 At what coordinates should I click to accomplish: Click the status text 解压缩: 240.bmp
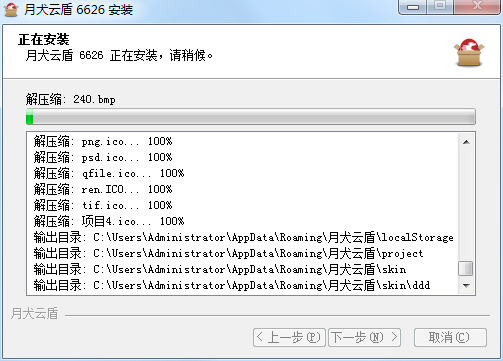tap(71, 99)
